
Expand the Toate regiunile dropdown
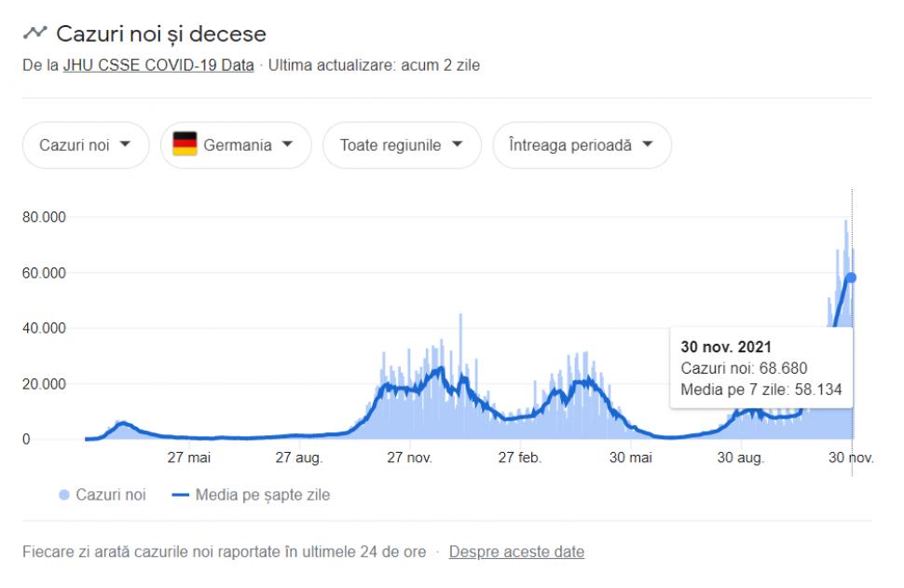[402, 145]
